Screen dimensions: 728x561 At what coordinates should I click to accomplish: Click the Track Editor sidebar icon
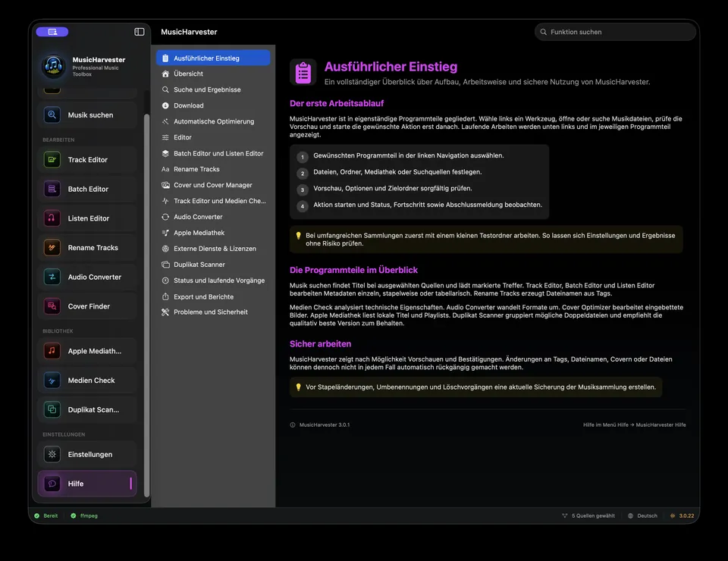click(x=52, y=160)
